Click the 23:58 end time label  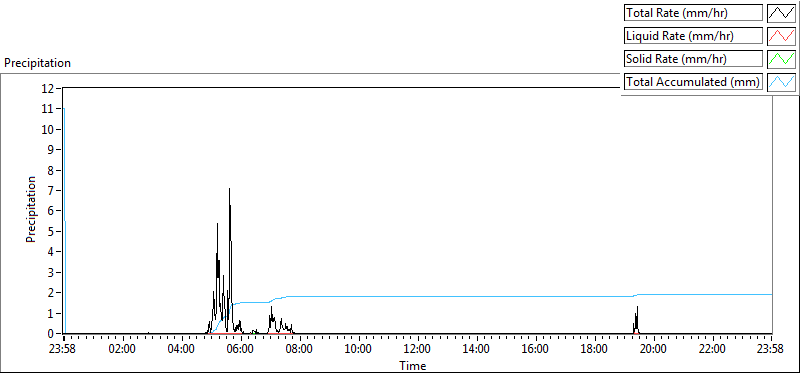[x=771, y=350]
